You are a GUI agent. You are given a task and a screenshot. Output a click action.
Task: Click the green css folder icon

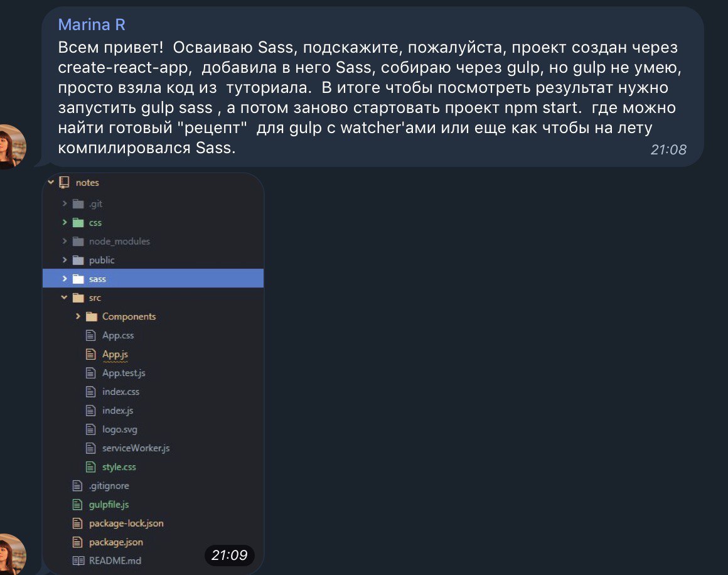(x=78, y=222)
